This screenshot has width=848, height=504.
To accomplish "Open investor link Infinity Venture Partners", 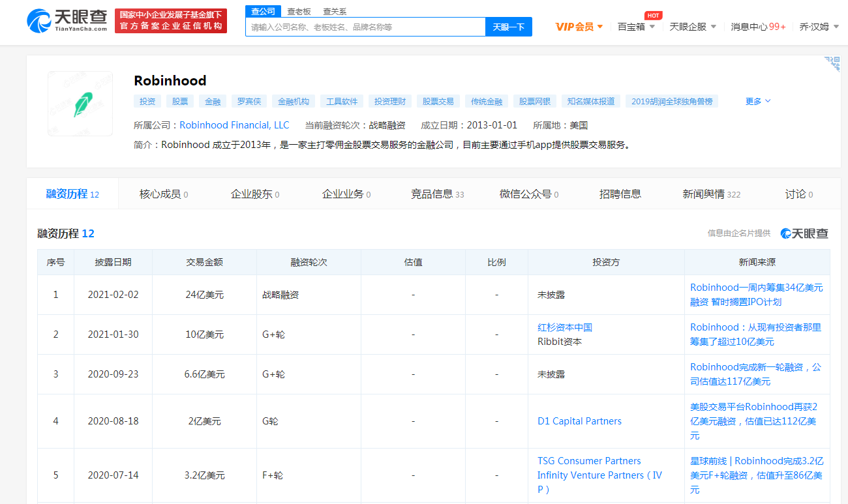I will 600,482.
